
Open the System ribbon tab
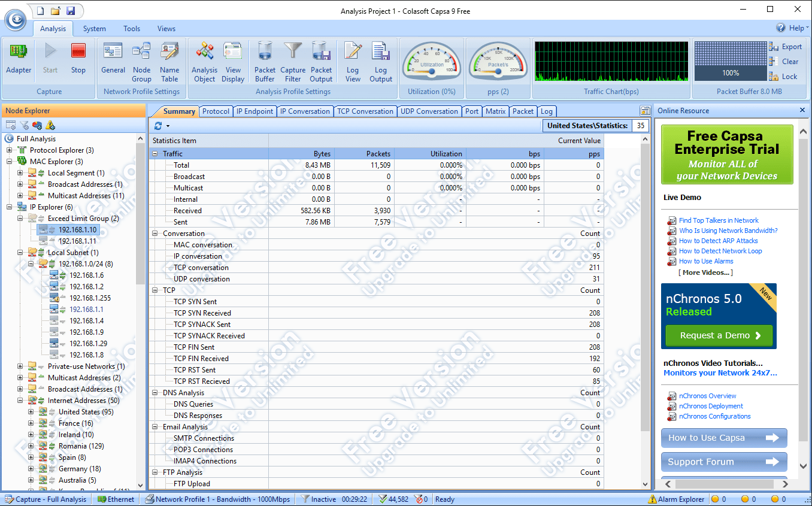coord(94,29)
